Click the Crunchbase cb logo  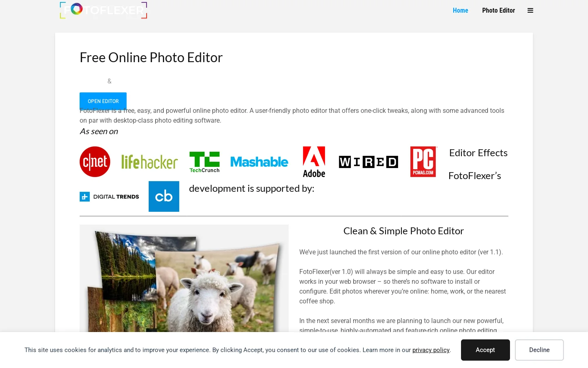[x=164, y=197]
